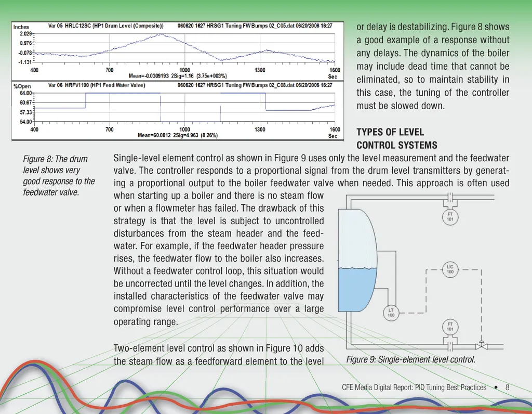This screenshot has width=532, height=414.
Task: Click the TYPES OF LEVEL CONTROL SYSTEMS heading
Action: click(397, 139)
